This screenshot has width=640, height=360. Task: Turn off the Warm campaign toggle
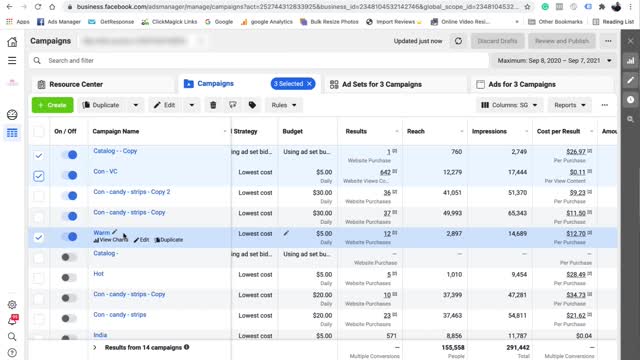click(69, 236)
